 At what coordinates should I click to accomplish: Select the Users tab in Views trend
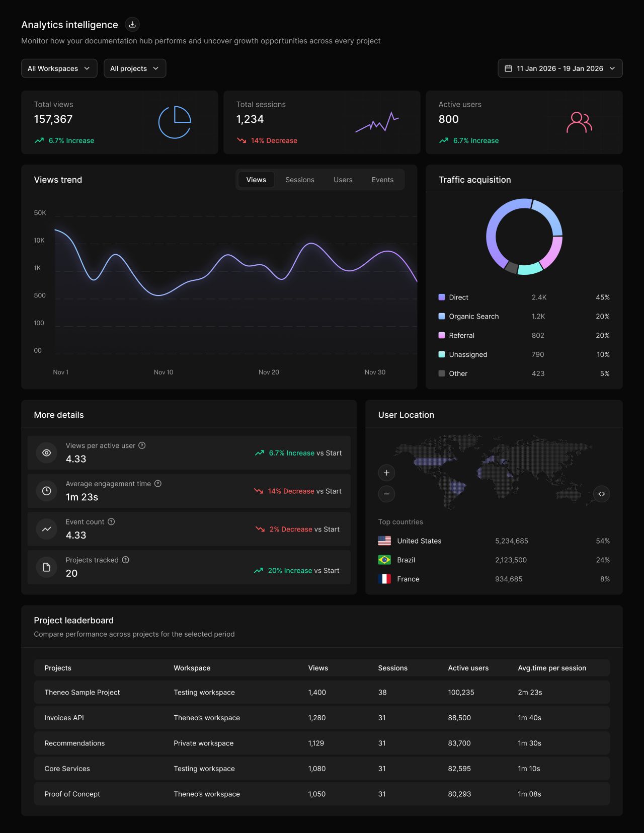click(343, 180)
